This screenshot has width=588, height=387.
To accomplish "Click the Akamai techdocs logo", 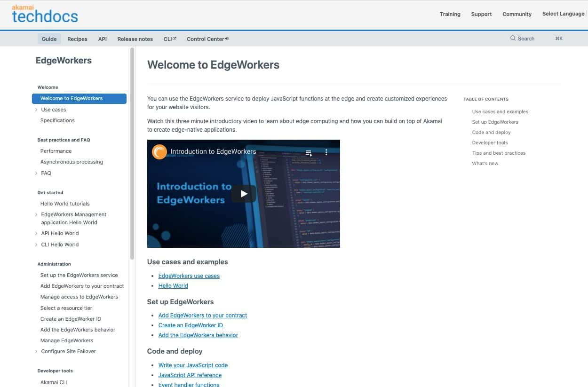I will click(x=45, y=14).
